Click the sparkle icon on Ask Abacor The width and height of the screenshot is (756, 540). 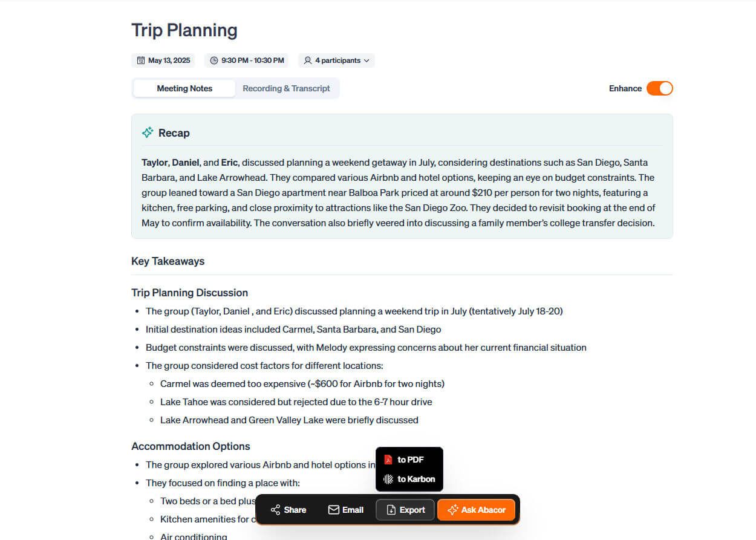coord(452,510)
